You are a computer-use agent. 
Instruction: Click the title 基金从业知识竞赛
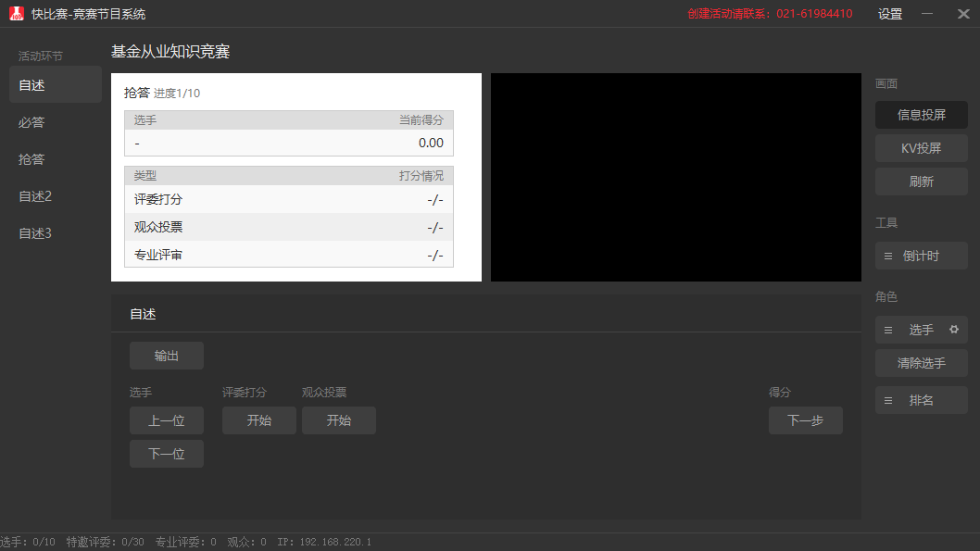tap(170, 51)
